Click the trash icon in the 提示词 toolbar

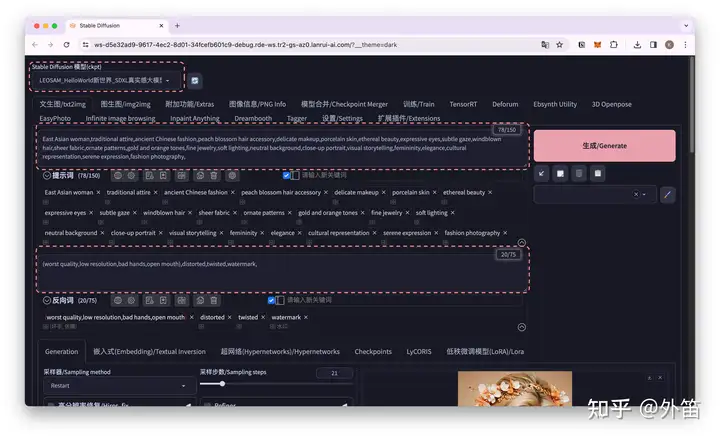pyautogui.click(x=214, y=175)
